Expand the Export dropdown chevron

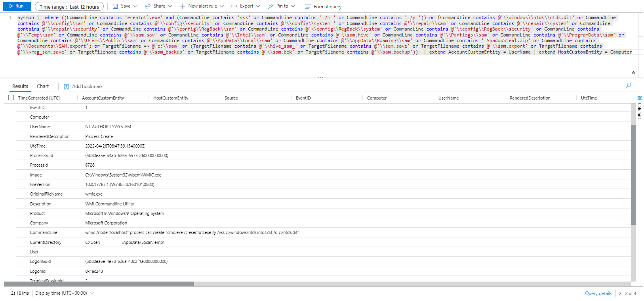click(x=258, y=6)
